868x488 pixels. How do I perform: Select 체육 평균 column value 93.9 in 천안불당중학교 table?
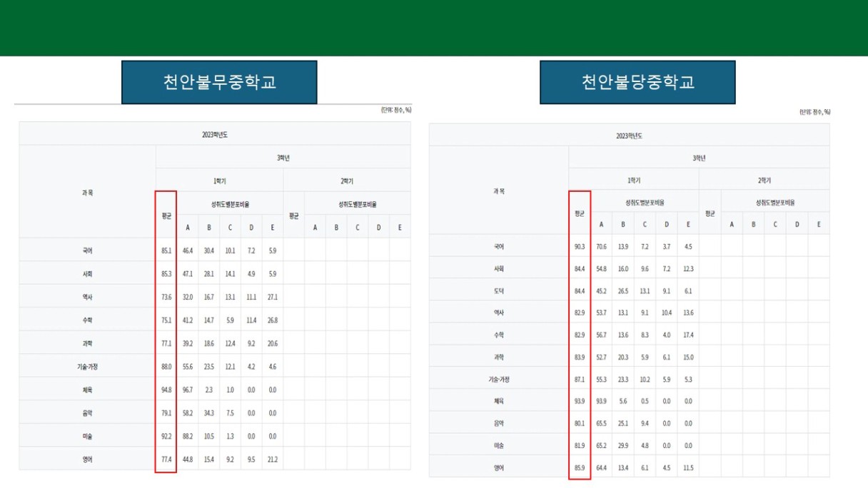tap(580, 402)
